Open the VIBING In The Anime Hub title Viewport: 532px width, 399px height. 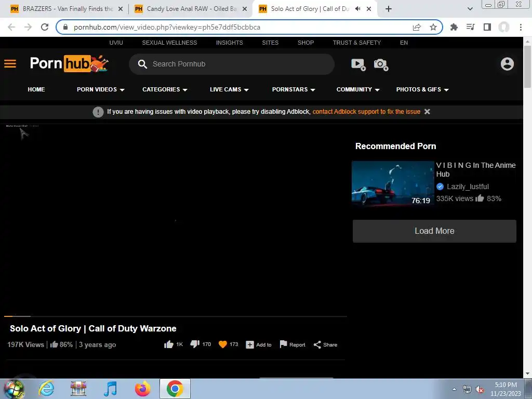point(476,170)
